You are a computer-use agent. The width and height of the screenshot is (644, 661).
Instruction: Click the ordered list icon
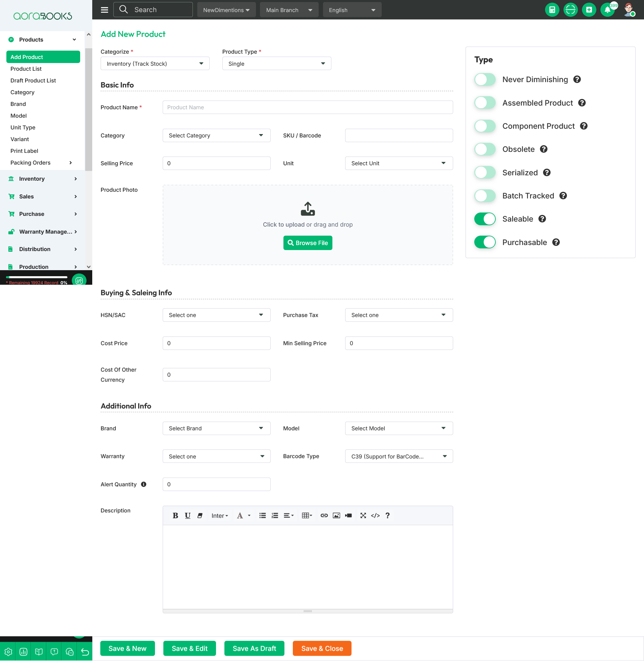pos(275,515)
